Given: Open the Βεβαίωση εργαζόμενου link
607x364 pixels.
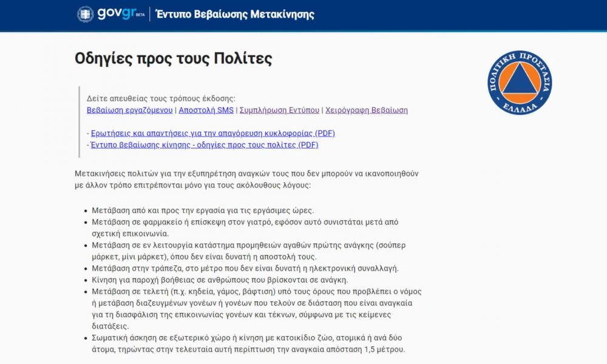Looking at the screenshot, I should point(130,110).
